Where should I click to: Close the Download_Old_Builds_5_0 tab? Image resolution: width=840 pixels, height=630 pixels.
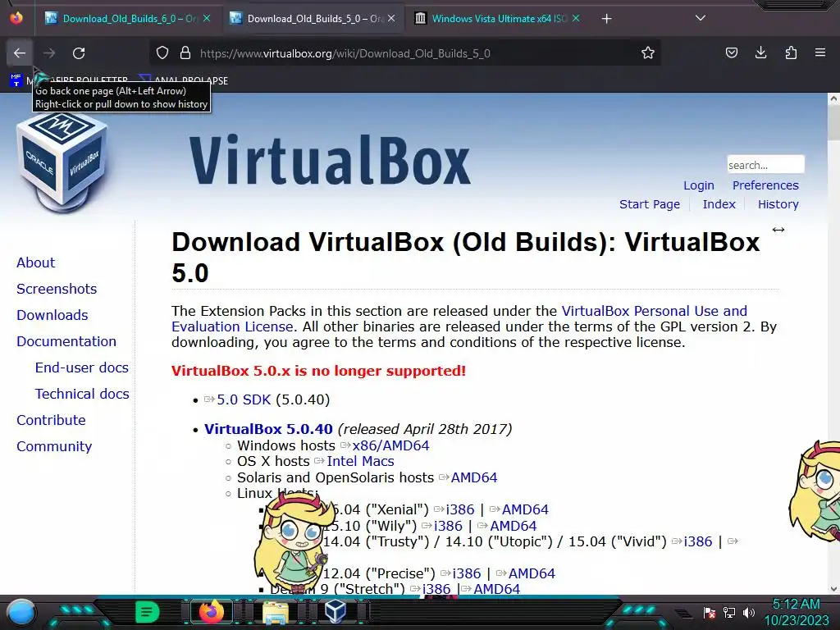(x=391, y=19)
